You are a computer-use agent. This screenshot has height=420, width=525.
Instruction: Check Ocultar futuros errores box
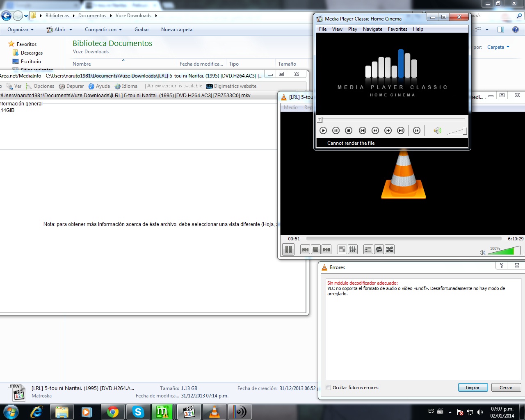(x=328, y=388)
